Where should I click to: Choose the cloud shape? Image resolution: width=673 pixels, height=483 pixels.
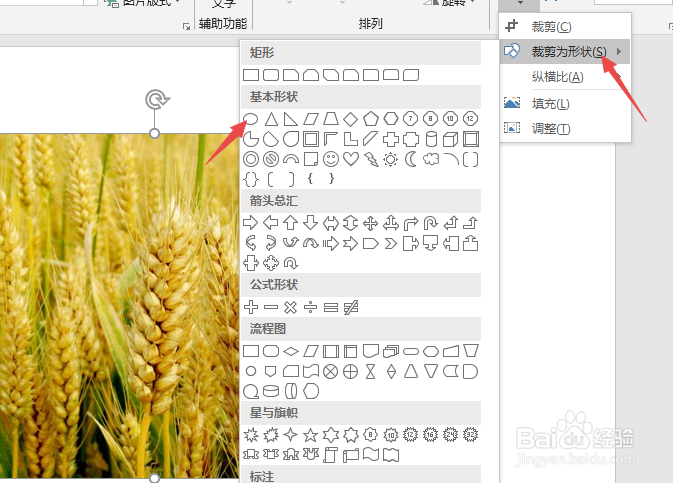[430, 159]
